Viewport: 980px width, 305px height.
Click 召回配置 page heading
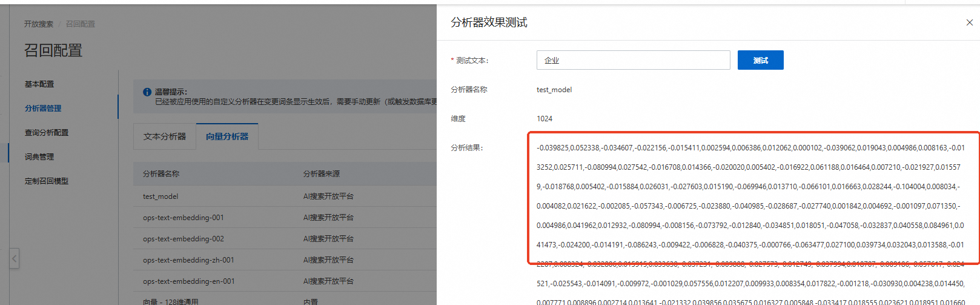point(53,50)
